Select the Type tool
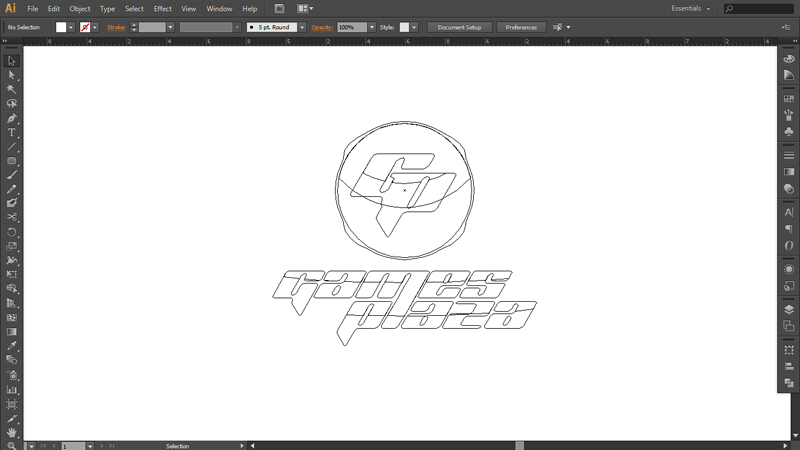 point(12,132)
